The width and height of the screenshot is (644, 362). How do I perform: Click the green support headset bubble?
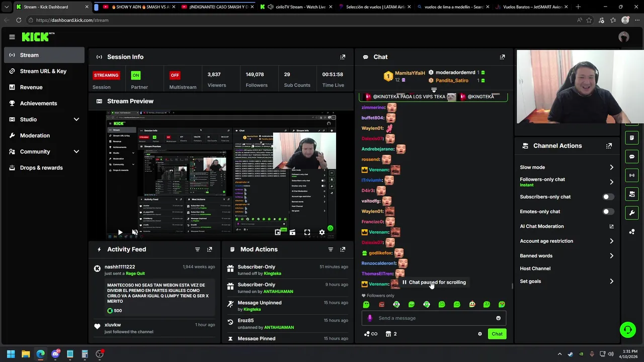pyautogui.click(x=627, y=330)
